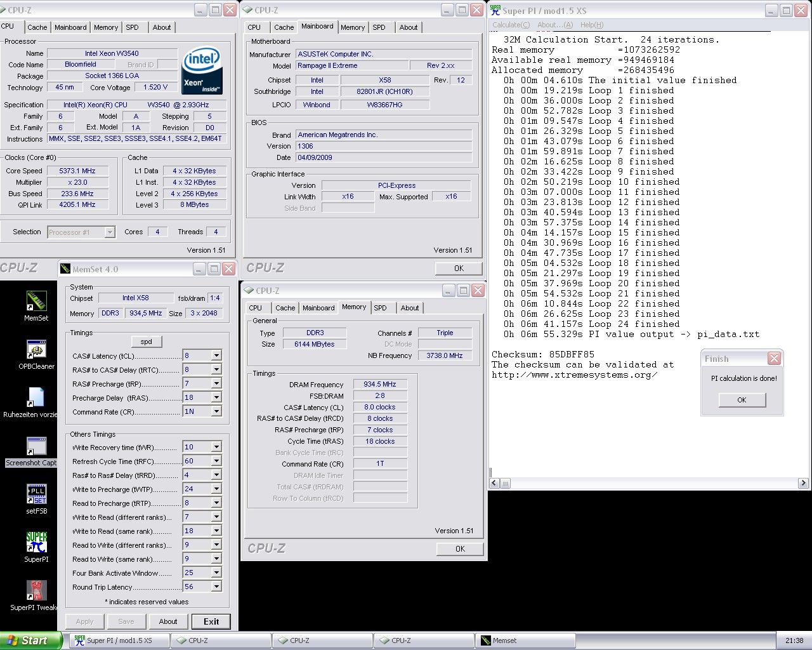Click Exit button in MemSet

tap(211, 621)
